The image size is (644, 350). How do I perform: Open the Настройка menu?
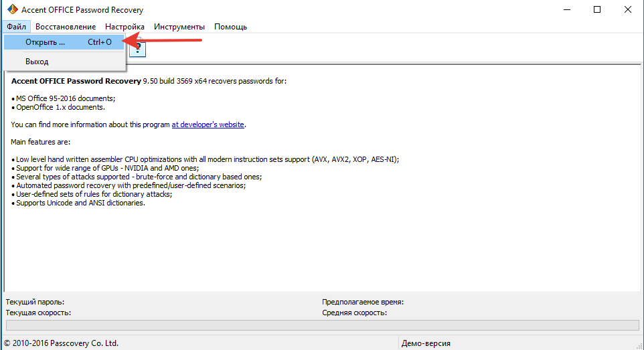coord(125,27)
